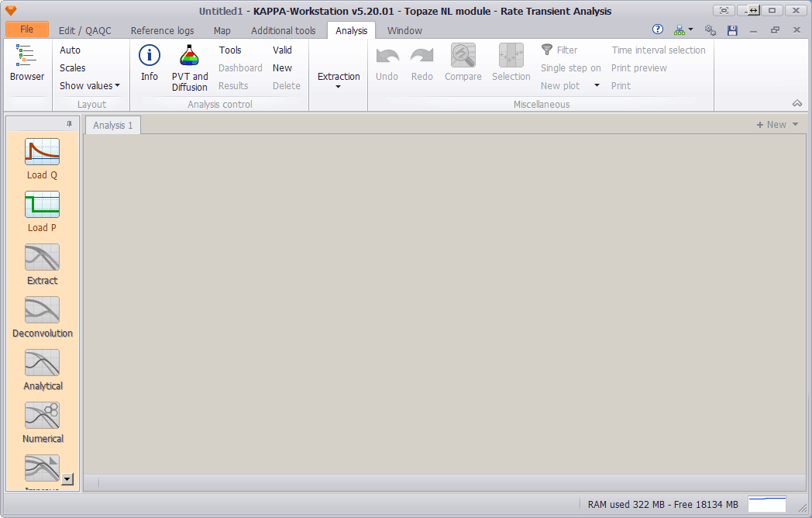Switch to the Map tab
Screen dimensions: 812x518
point(222,30)
